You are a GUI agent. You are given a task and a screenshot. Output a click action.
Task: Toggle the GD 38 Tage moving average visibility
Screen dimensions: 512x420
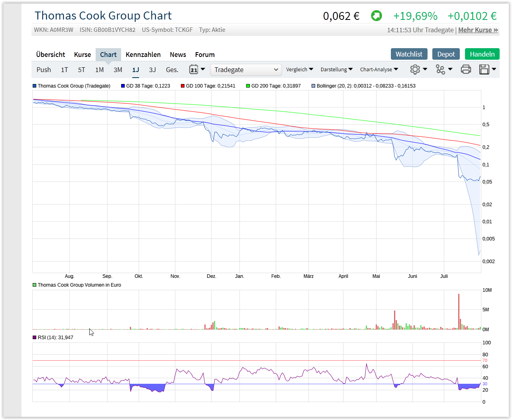(122, 86)
